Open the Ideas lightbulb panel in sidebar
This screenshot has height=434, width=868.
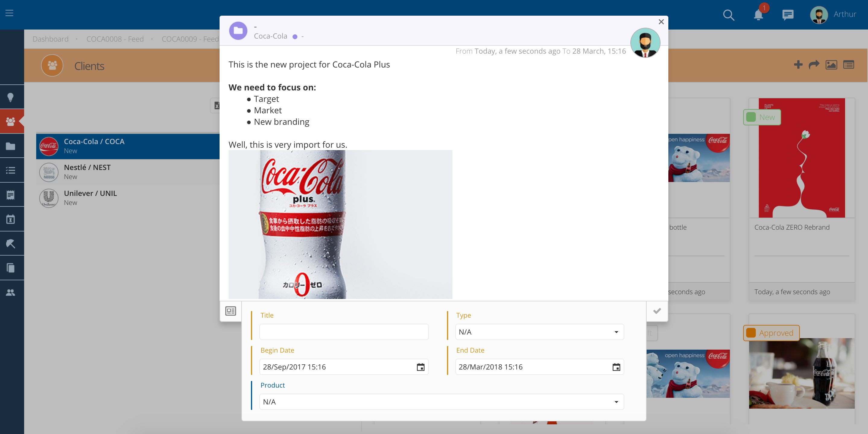pos(11,97)
